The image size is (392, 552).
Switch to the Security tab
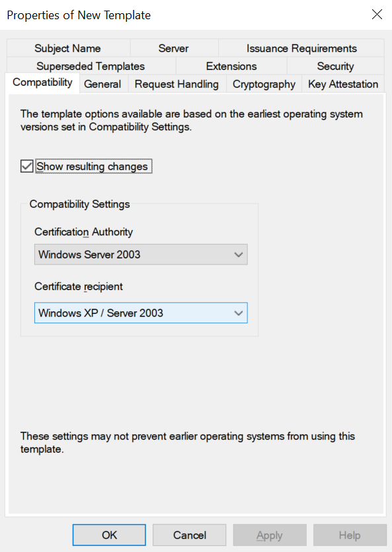point(335,66)
